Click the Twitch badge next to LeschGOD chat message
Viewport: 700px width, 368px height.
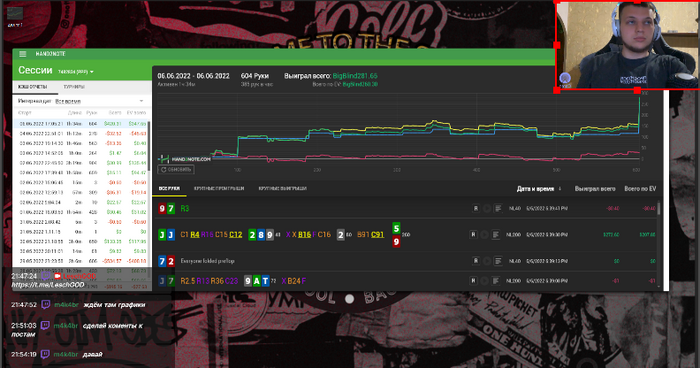(x=46, y=276)
